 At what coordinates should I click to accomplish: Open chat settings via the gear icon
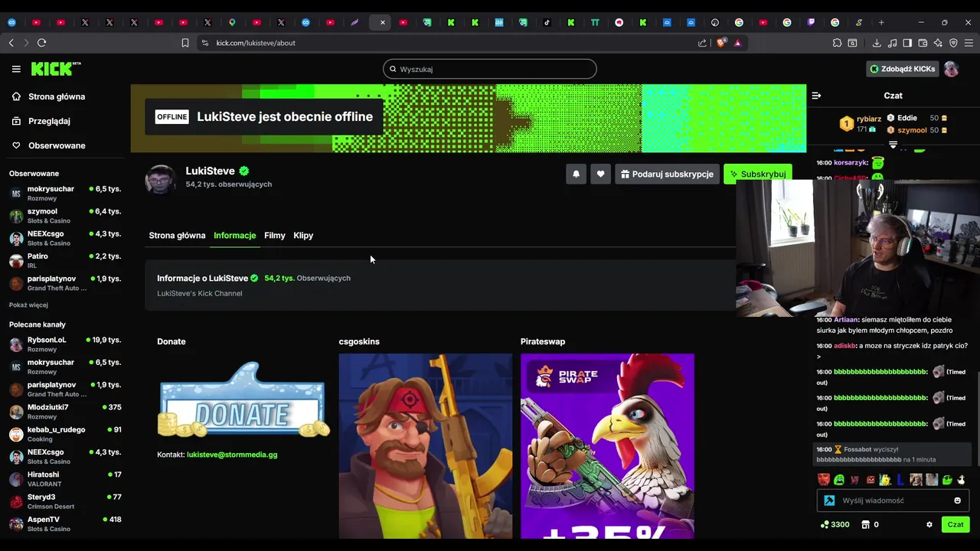coord(929,524)
